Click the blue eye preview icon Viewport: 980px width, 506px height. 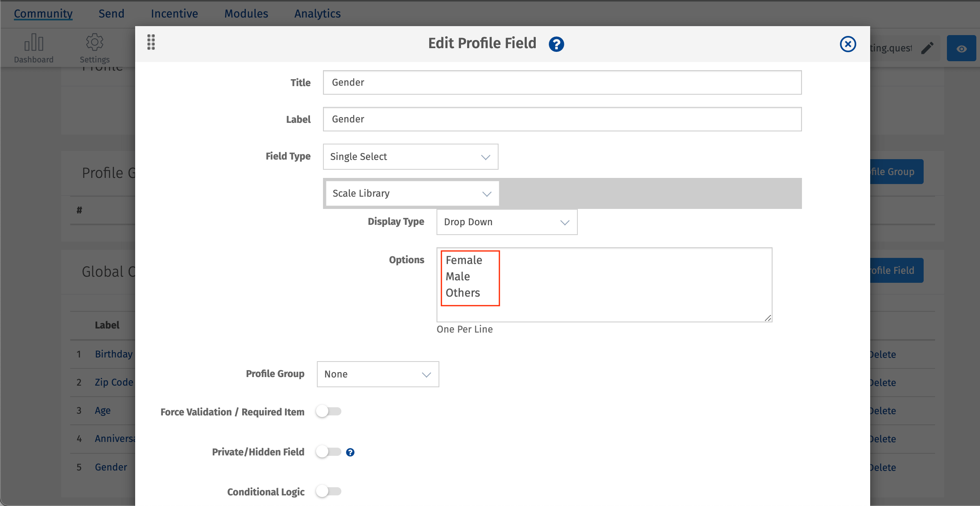point(961,48)
